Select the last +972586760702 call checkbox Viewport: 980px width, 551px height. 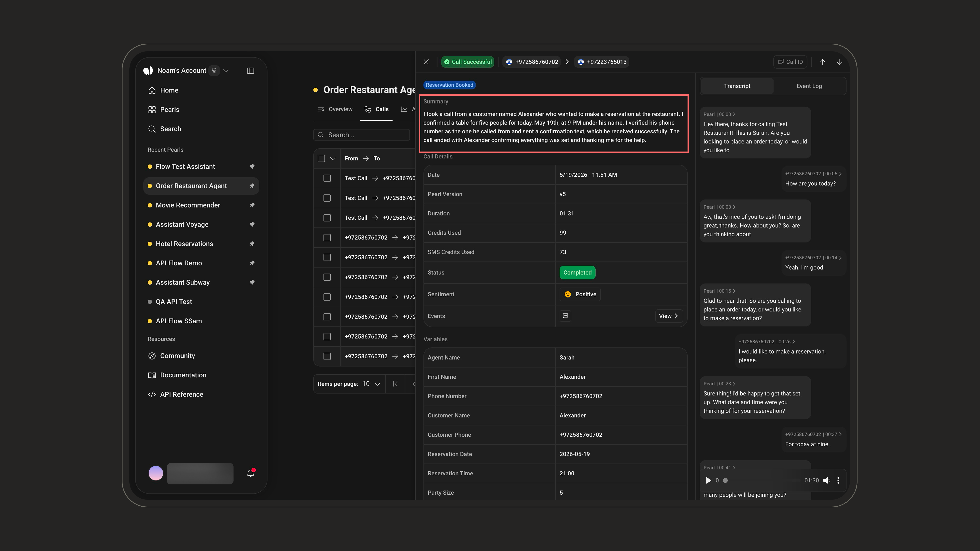327,356
